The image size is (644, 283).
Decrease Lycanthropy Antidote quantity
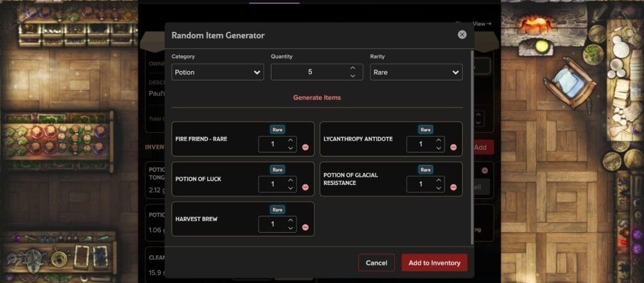tap(438, 148)
